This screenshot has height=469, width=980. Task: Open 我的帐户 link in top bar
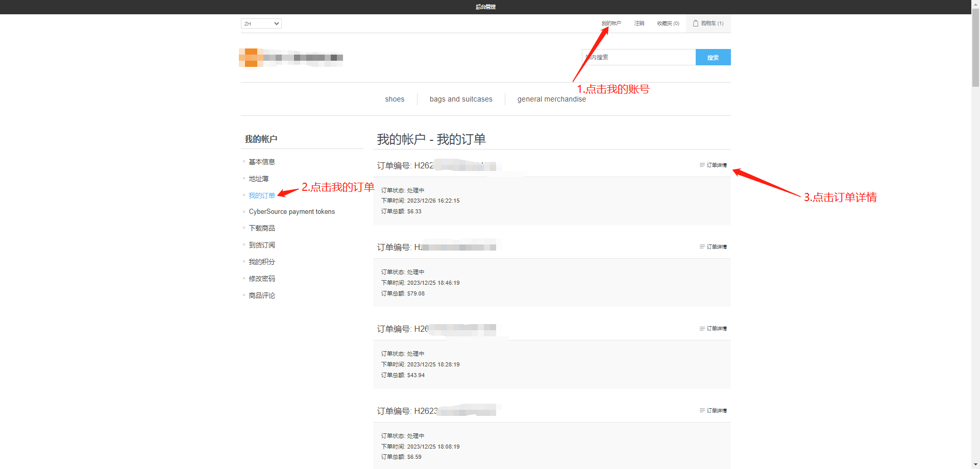click(611, 23)
